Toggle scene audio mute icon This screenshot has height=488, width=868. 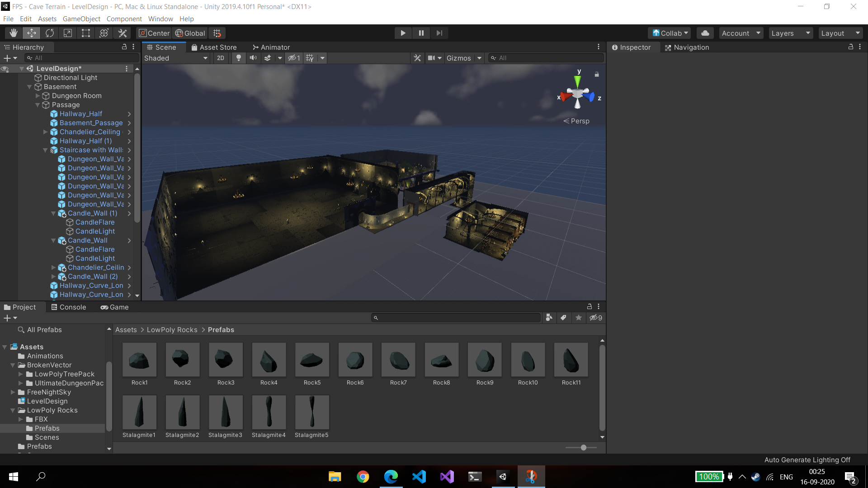253,58
